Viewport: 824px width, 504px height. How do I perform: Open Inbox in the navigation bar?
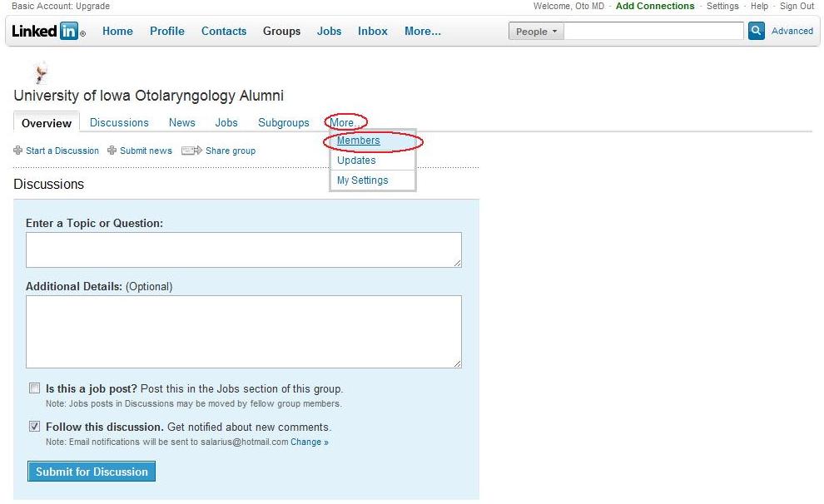pyautogui.click(x=373, y=31)
